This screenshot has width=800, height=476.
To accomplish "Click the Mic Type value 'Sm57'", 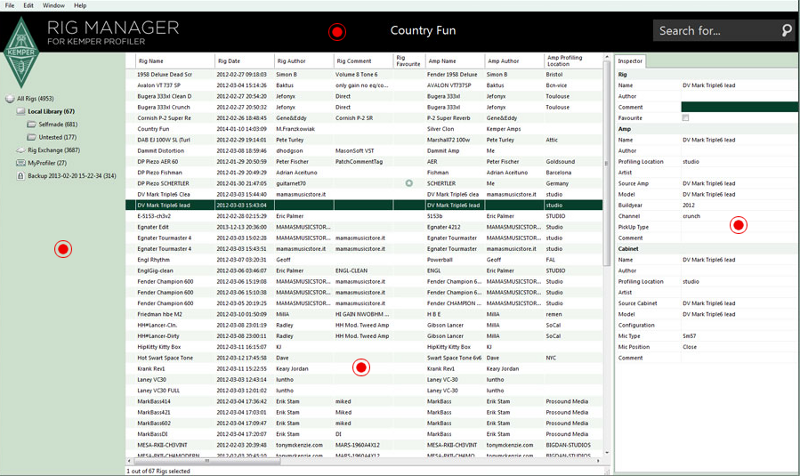I will (x=689, y=336).
